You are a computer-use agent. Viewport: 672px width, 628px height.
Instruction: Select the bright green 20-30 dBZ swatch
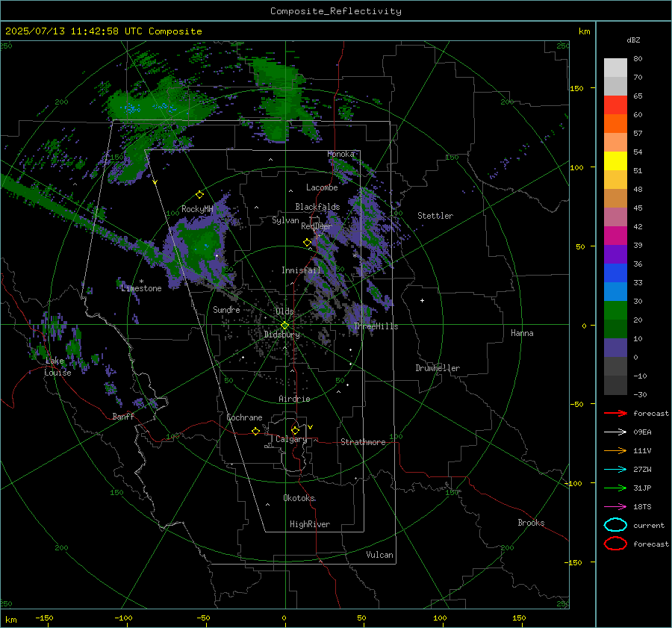tap(615, 311)
